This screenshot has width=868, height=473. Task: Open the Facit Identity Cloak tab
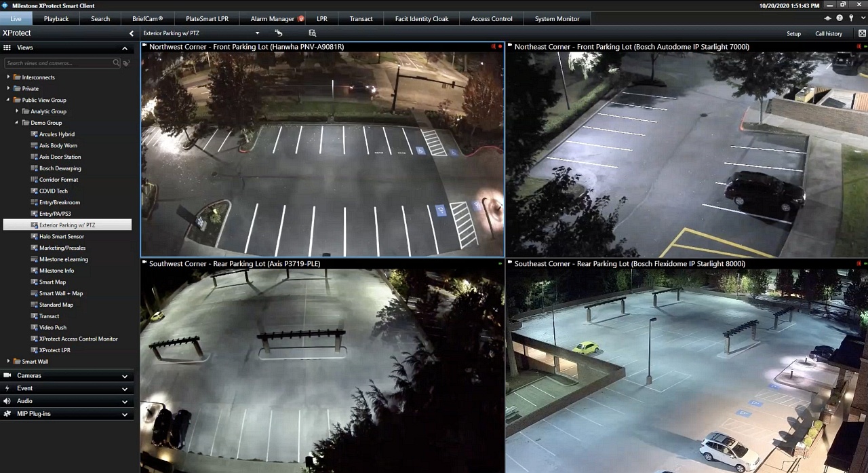(x=422, y=18)
